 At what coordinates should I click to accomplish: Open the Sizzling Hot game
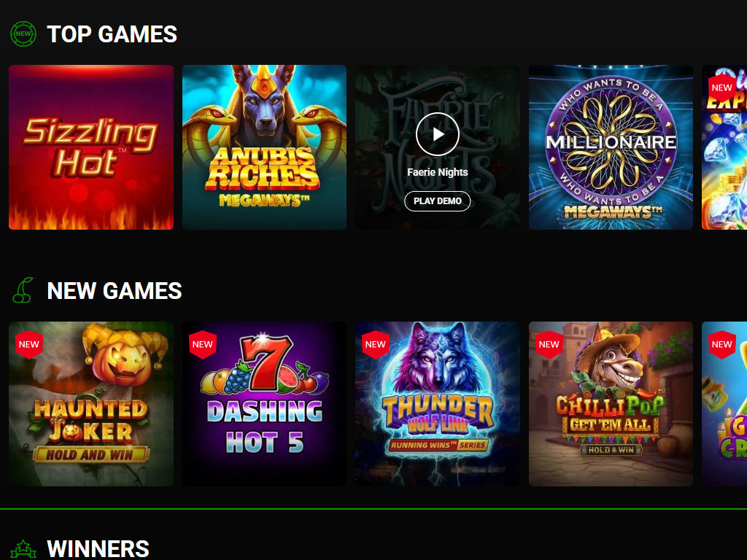pyautogui.click(x=91, y=147)
